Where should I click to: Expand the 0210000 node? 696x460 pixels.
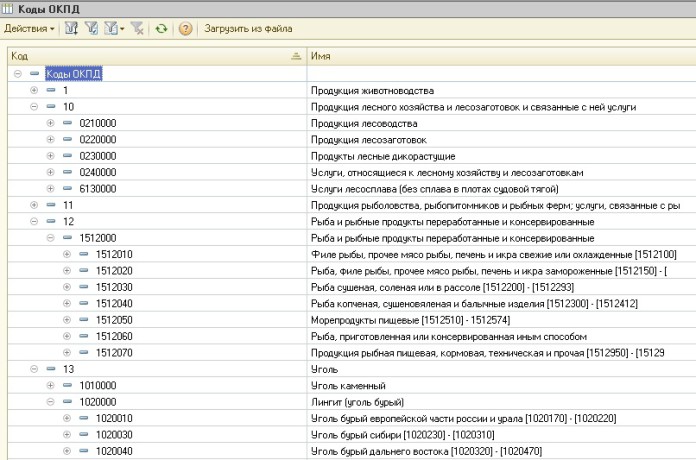click(50, 123)
